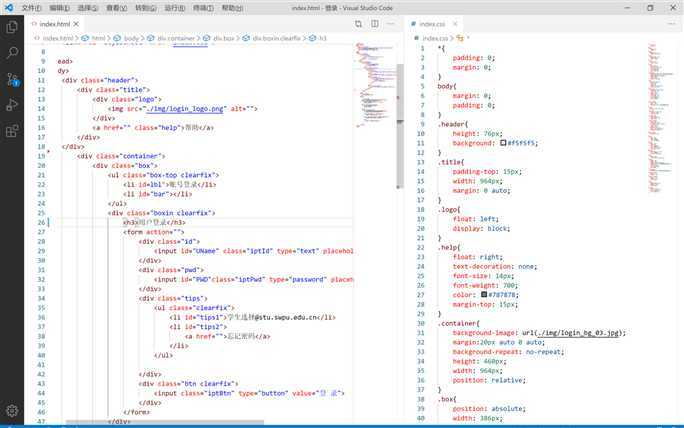
Task: Click the background-repeat: no-repeat declaration
Action: [x=508, y=352]
